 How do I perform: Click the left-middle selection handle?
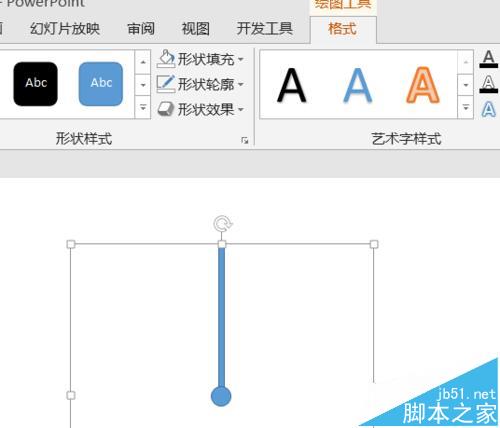point(71,395)
